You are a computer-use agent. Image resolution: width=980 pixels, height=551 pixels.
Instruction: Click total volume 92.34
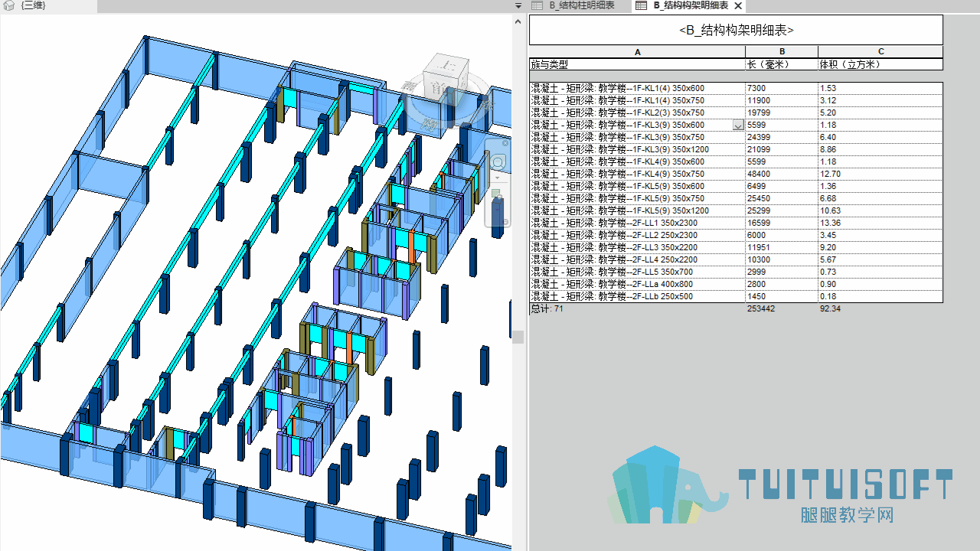click(x=830, y=308)
